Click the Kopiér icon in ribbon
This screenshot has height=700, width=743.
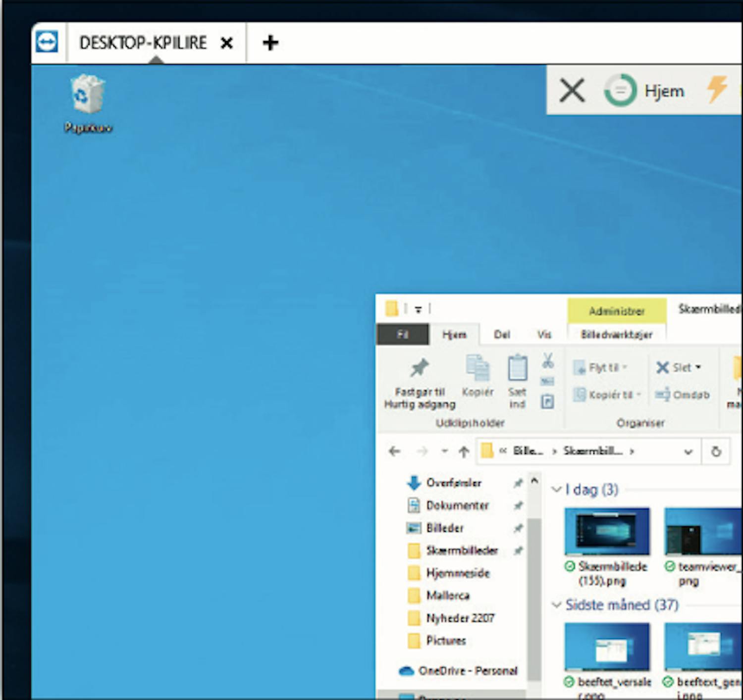(x=477, y=369)
